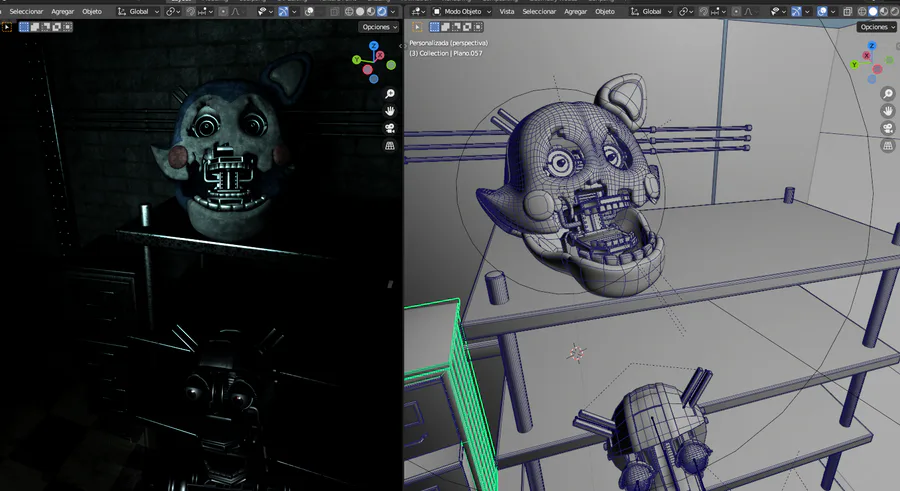The height and width of the screenshot is (491, 900).
Task: Toggle snapping in the left viewport header
Action: [x=190, y=11]
